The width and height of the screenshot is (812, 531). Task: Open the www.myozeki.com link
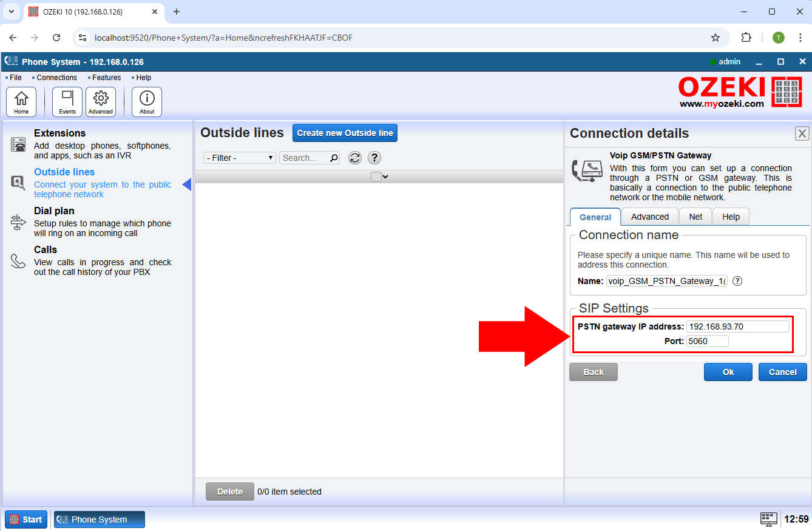point(722,104)
